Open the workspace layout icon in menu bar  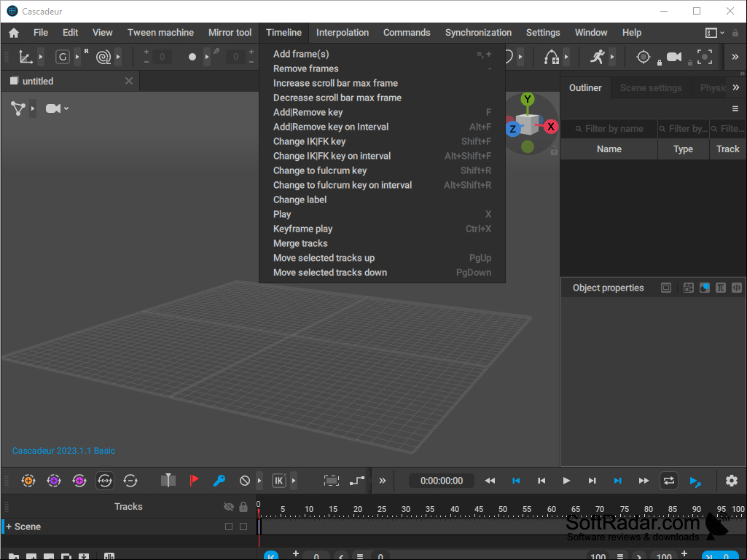tap(711, 33)
